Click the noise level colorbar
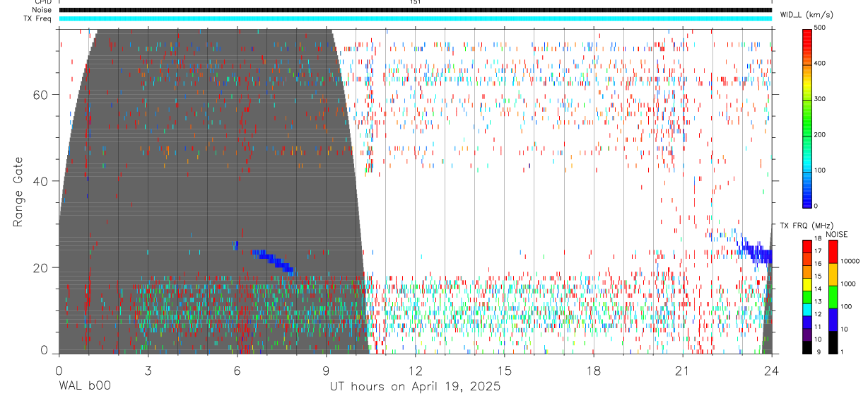 pos(833,296)
